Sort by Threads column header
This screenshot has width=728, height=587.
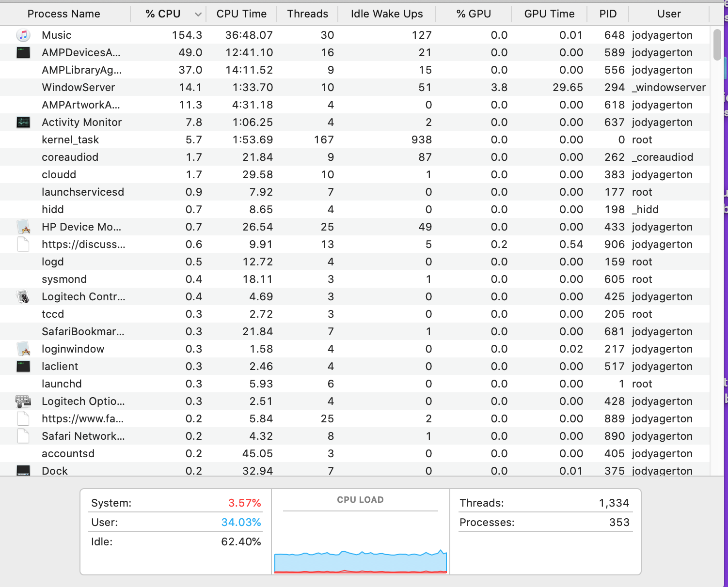pyautogui.click(x=307, y=14)
